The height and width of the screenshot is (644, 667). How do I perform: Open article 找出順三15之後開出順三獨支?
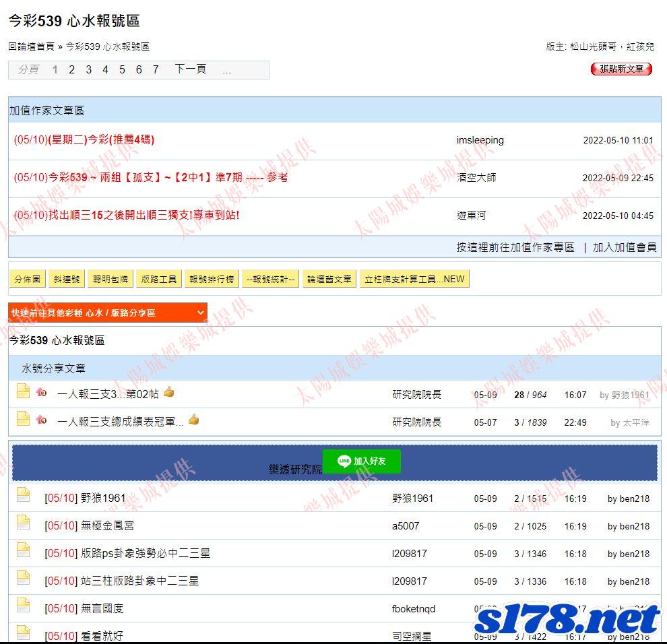pos(127,215)
